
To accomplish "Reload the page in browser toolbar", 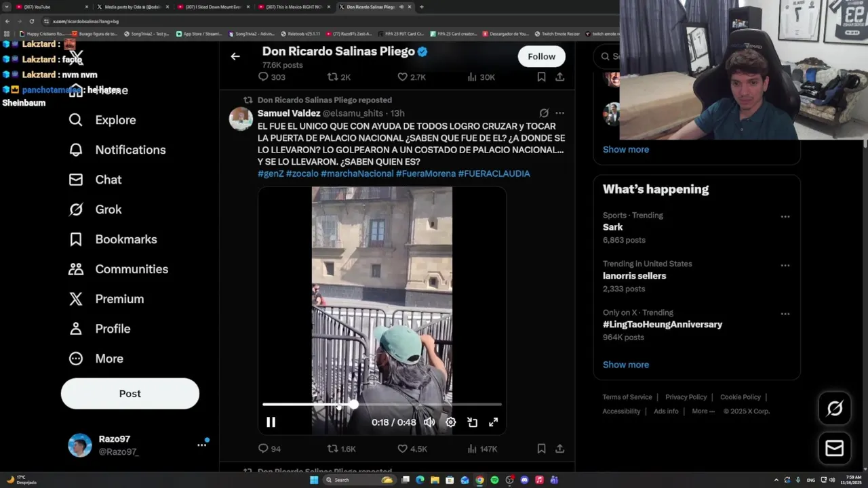I will pos(32,21).
